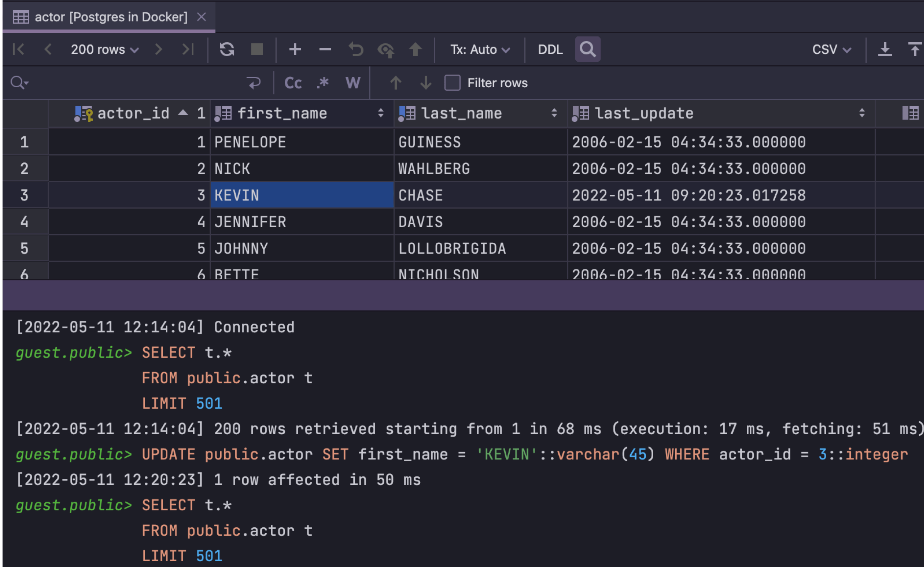Go to first page of rows
This screenshot has height=567, width=924.
point(18,49)
